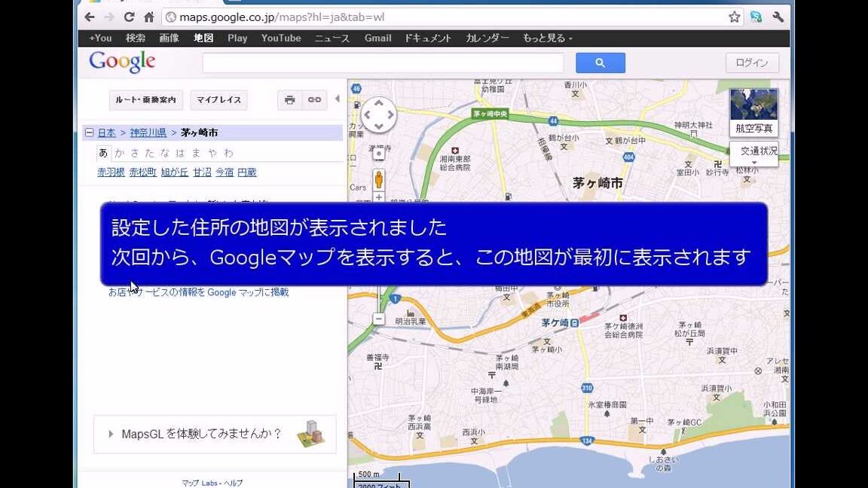Image resolution: width=868 pixels, height=488 pixels.
Task: Get the map link via chain icon
Action: pos(314,100)
